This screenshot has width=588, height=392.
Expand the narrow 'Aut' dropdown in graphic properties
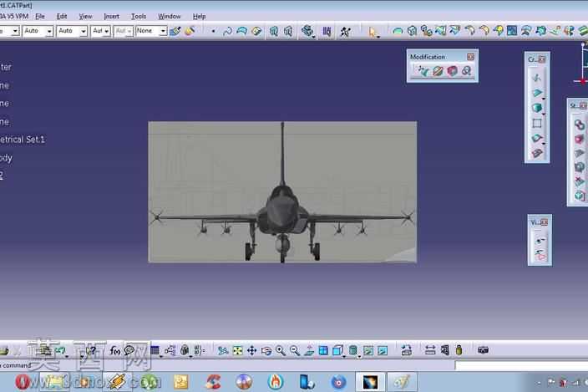(x=107, y=31)
